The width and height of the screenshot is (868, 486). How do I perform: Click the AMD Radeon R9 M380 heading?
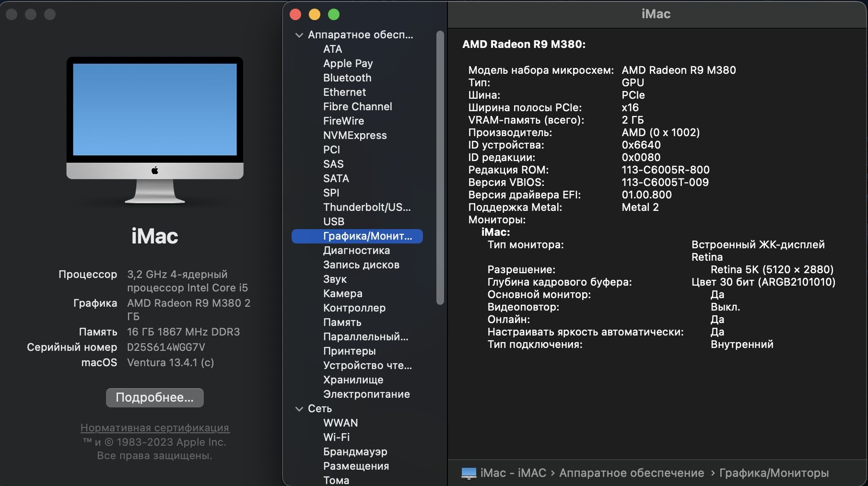pyautogui.click(x=524, y=44)
